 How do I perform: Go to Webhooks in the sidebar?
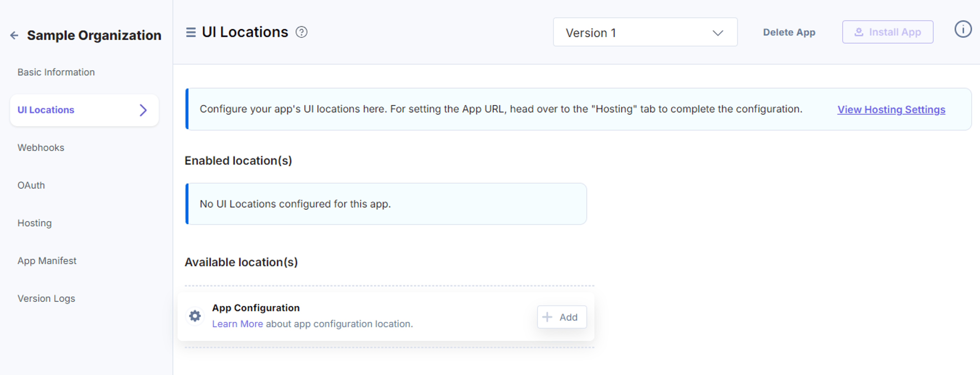41,148
